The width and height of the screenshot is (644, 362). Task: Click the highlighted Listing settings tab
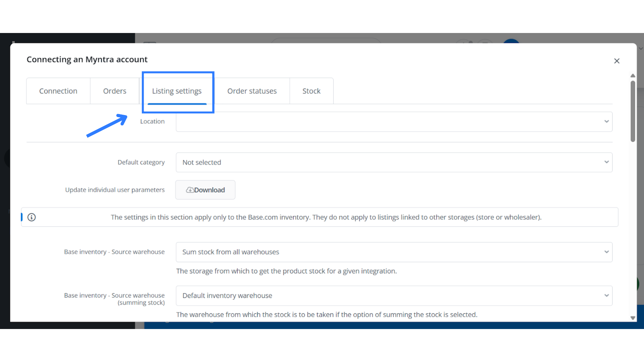pos(177,91)
